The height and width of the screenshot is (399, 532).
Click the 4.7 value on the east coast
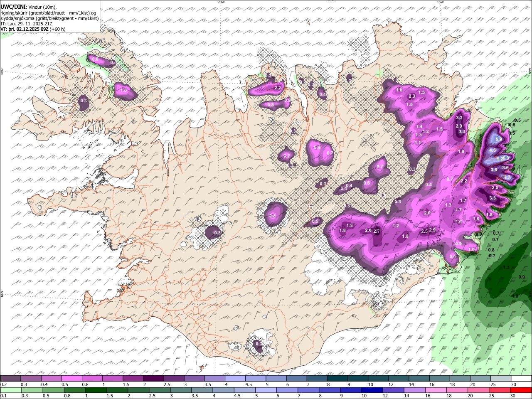[x=507, y=177]
